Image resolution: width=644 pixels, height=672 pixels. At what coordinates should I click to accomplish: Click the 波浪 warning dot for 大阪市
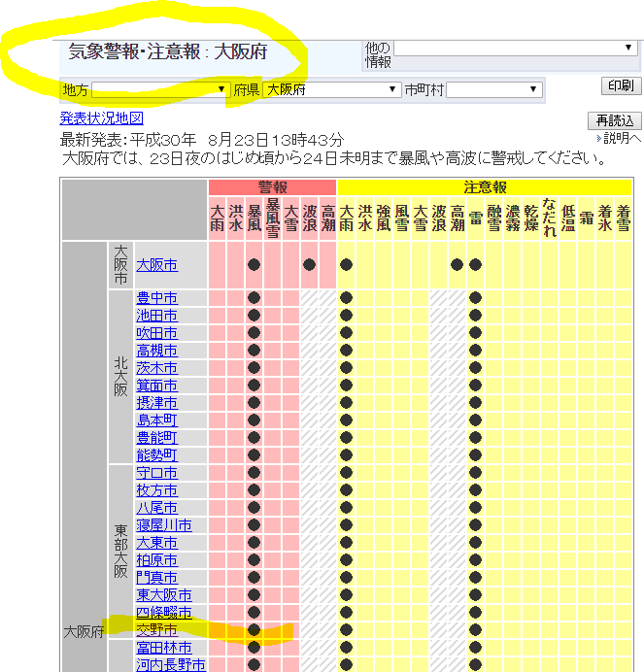pos(309,265)
